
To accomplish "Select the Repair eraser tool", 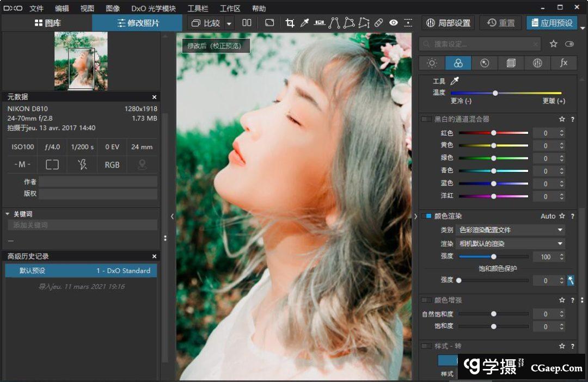I will (x=379, y=23).
